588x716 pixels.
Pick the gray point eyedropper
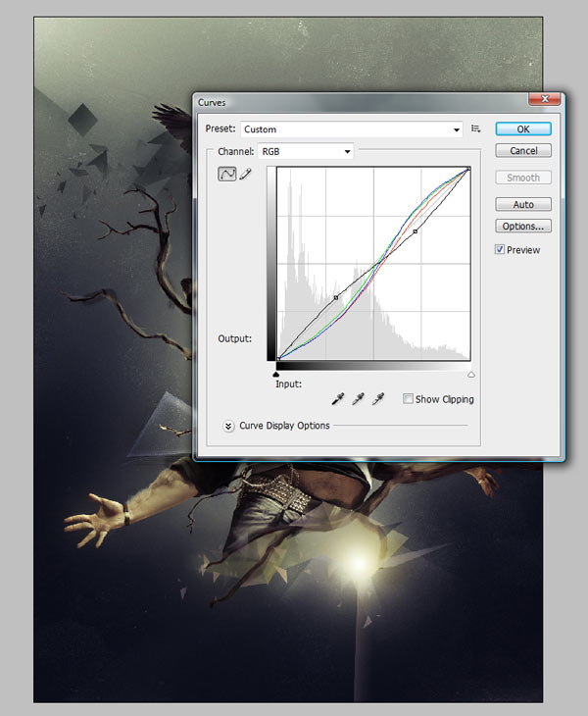click(358, 399)
